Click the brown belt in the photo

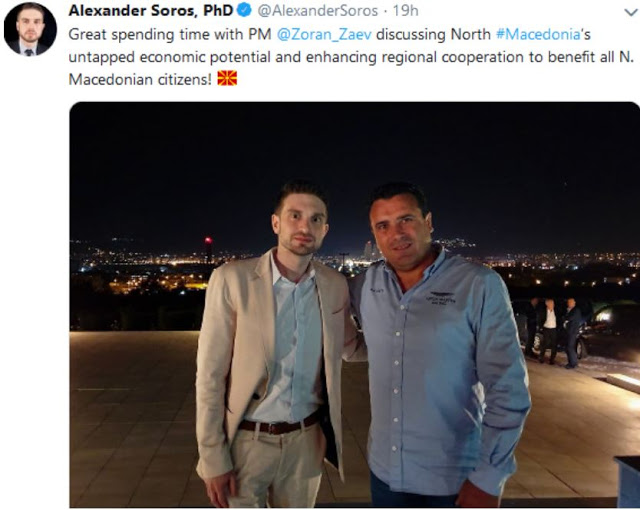pyautogui.click(x=279, y=424)
